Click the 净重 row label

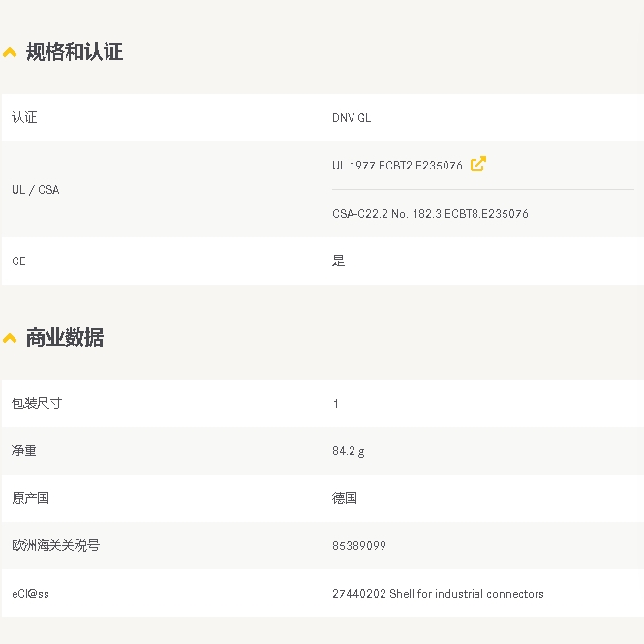[24, 451]
